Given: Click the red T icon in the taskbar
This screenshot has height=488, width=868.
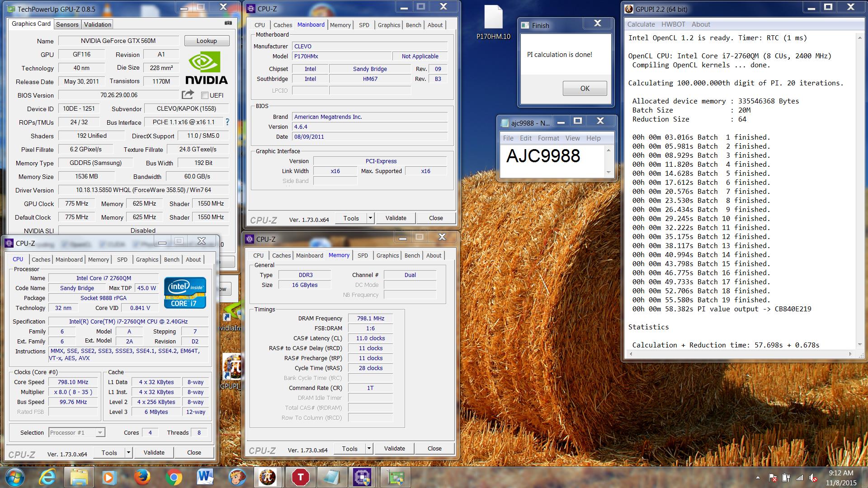Looking at the screenshot, I should tap(300, 478).
